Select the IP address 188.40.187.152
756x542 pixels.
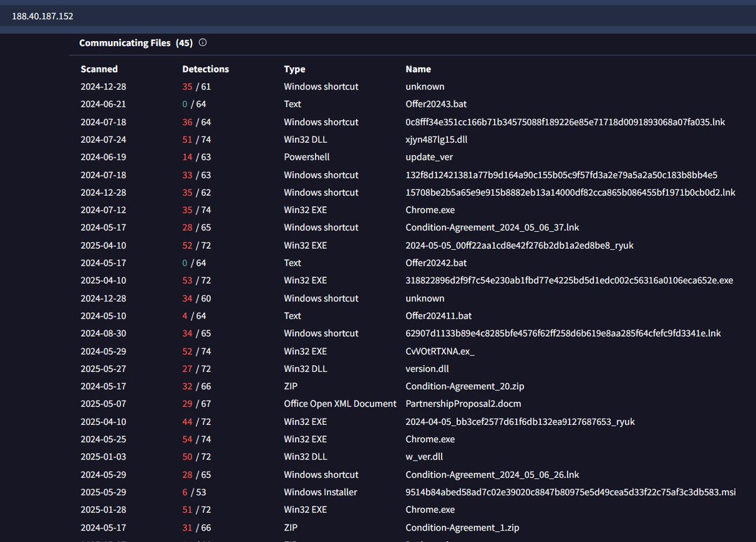click(43, 16)
